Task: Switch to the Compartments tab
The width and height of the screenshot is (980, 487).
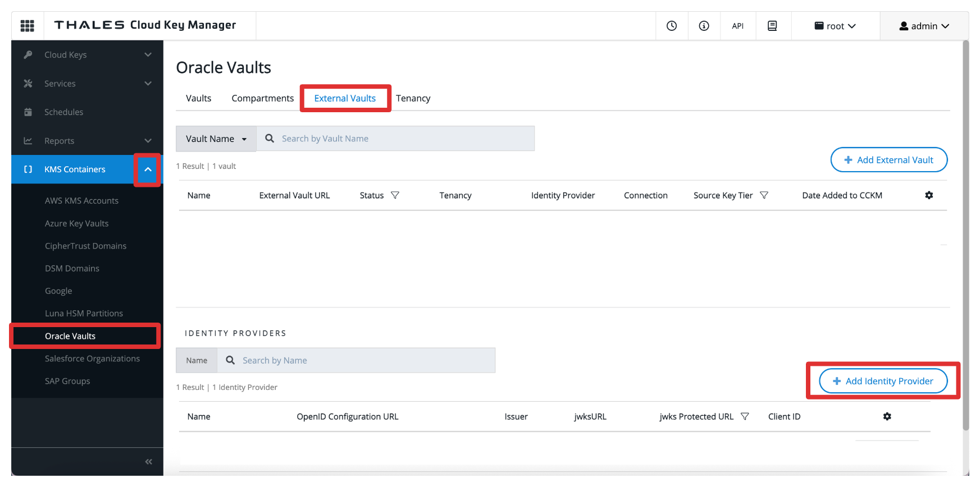Action: tap(262, 98)
